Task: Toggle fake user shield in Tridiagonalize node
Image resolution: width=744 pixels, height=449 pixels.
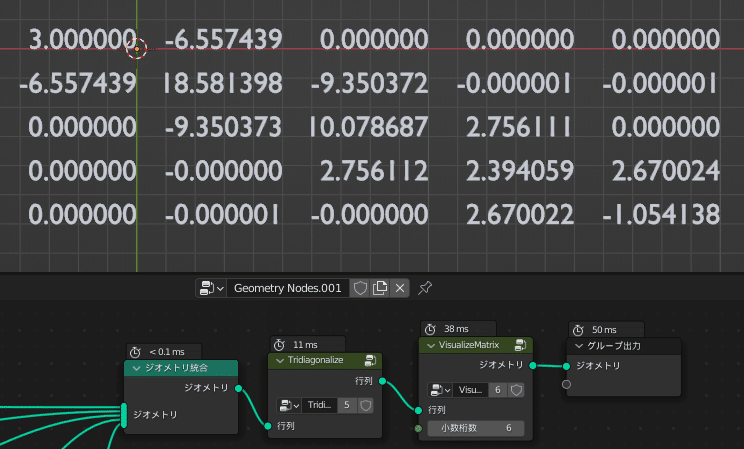Action: [x=365, y=405]
